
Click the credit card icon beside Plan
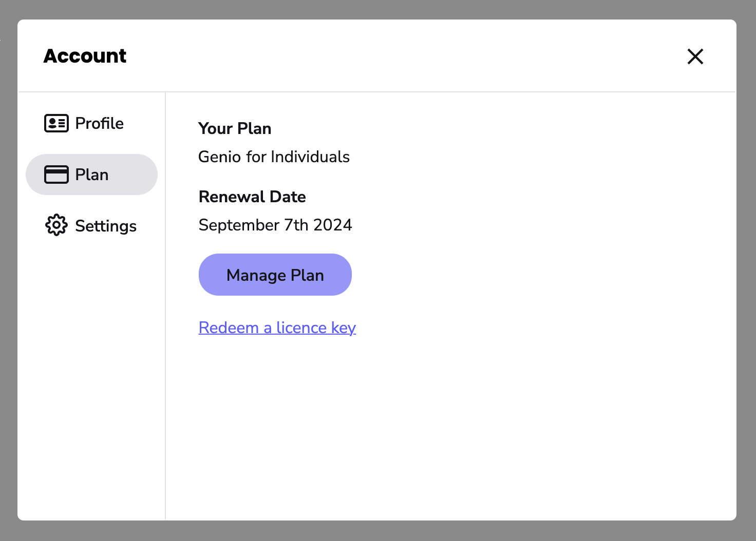point(56,175)
